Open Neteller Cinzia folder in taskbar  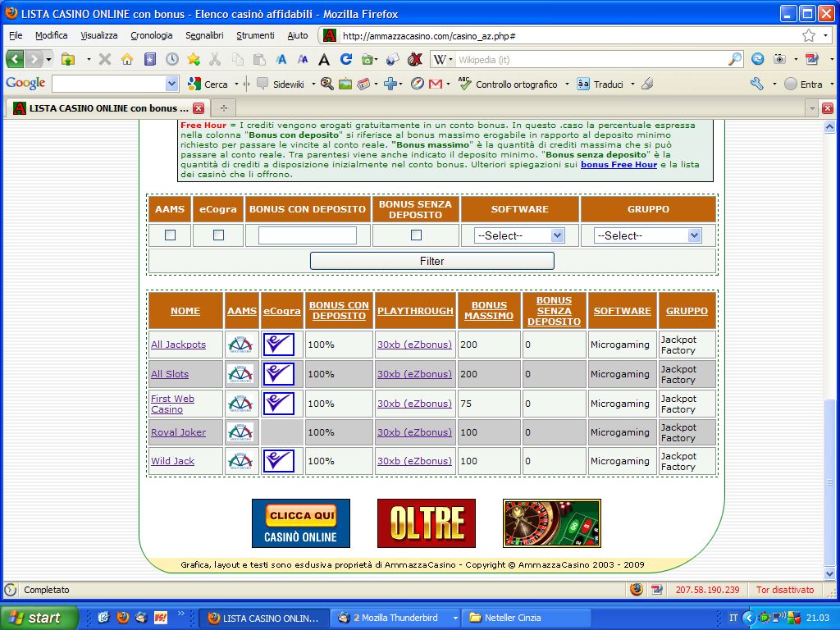[527, 618]
